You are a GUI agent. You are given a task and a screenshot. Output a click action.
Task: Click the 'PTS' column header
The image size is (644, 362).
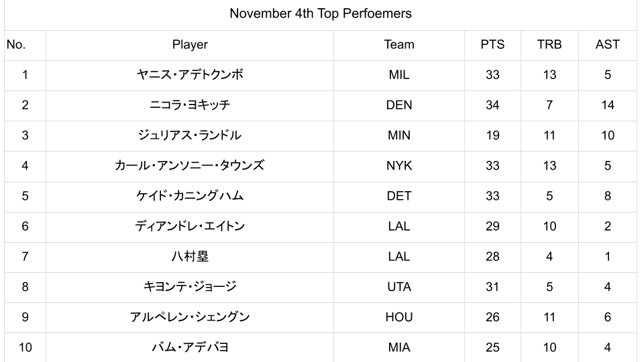pyautogui.click(x=492, y=45)
